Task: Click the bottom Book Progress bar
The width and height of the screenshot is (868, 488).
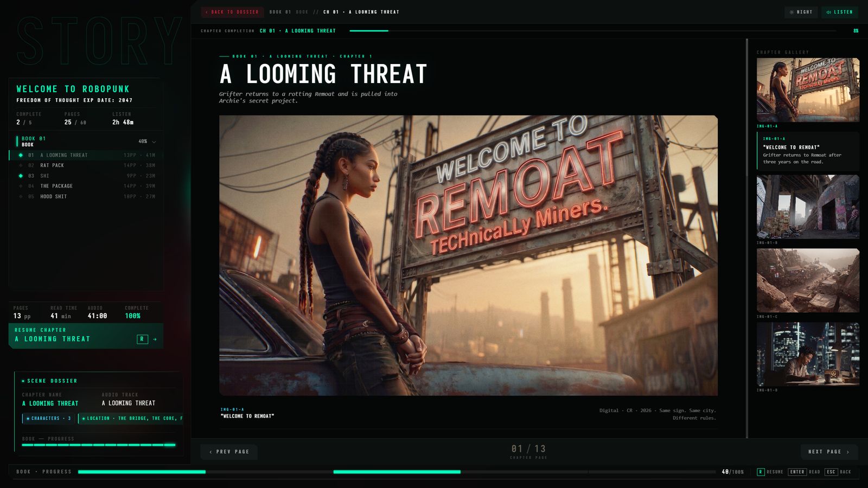Action: 397,472
